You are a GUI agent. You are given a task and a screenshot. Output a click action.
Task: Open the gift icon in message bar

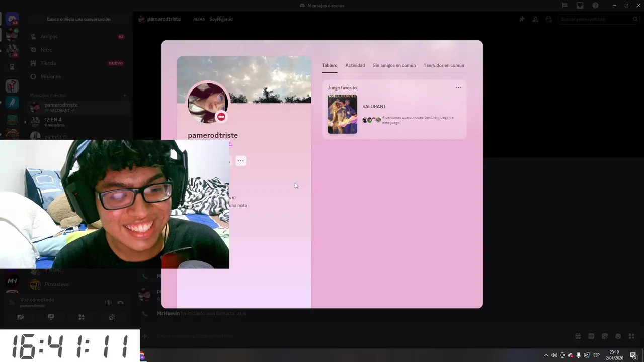[x=578, y=336]
